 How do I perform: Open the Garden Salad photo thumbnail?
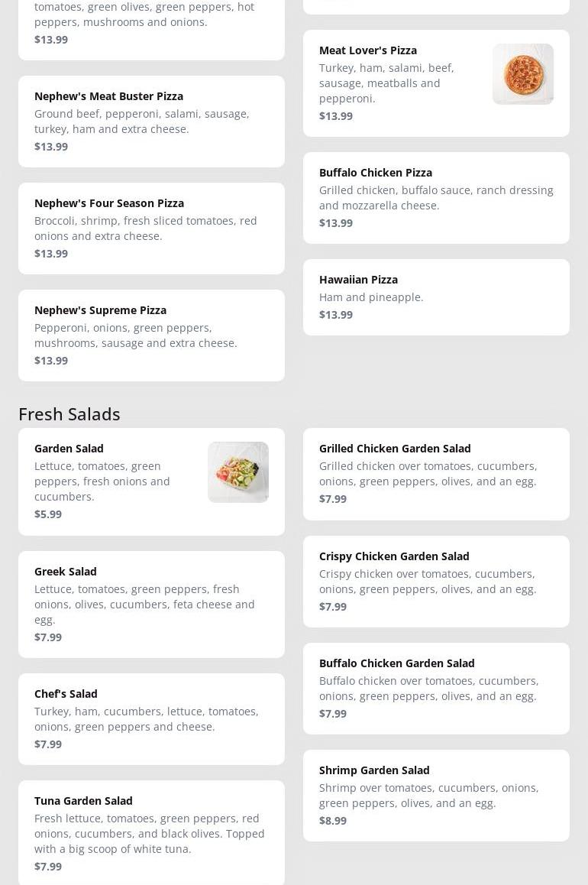click(x=238, y=472)
